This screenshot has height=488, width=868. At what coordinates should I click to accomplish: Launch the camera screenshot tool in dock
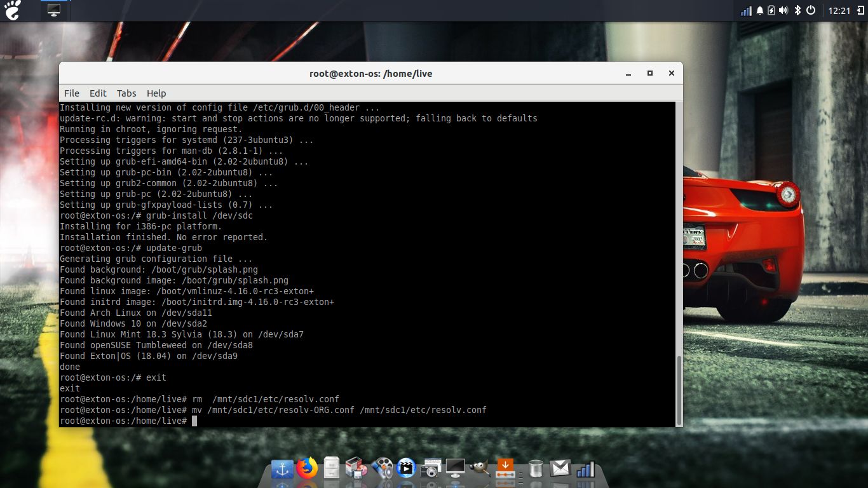[x=431, y=469]
